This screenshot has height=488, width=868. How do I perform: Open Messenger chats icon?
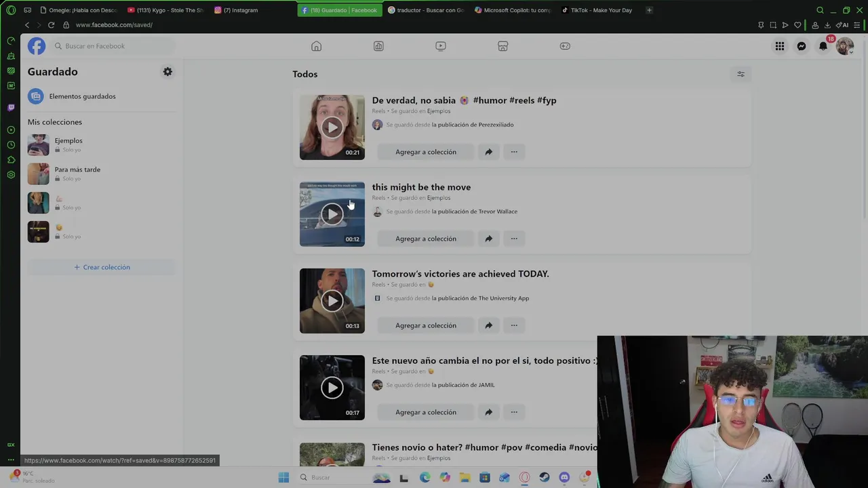click(802, 46)
